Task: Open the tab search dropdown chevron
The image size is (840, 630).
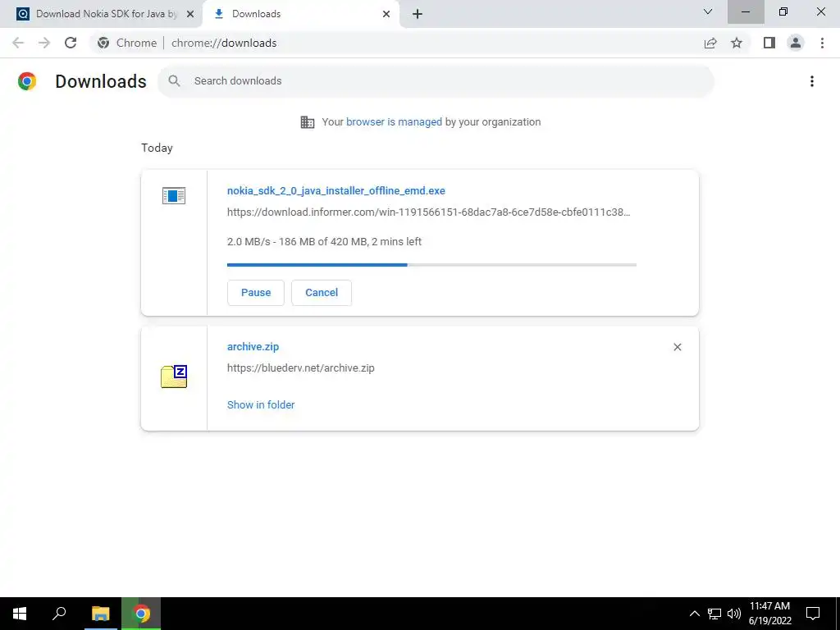Action: tap(708, 11)
